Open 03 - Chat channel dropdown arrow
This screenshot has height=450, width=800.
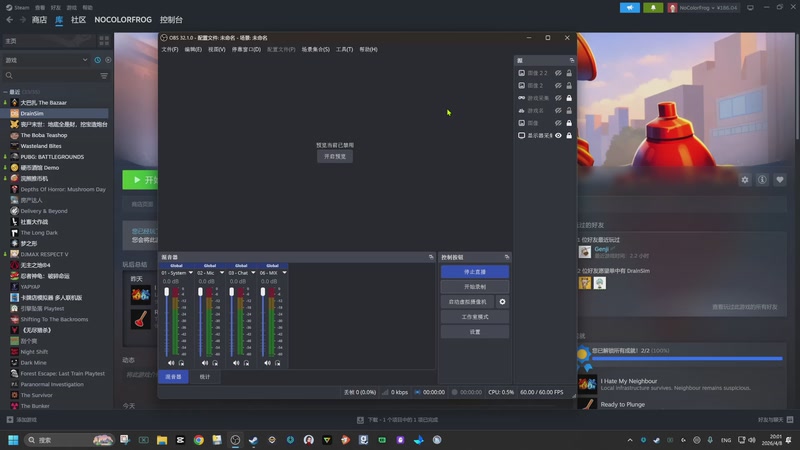point(253,273)
